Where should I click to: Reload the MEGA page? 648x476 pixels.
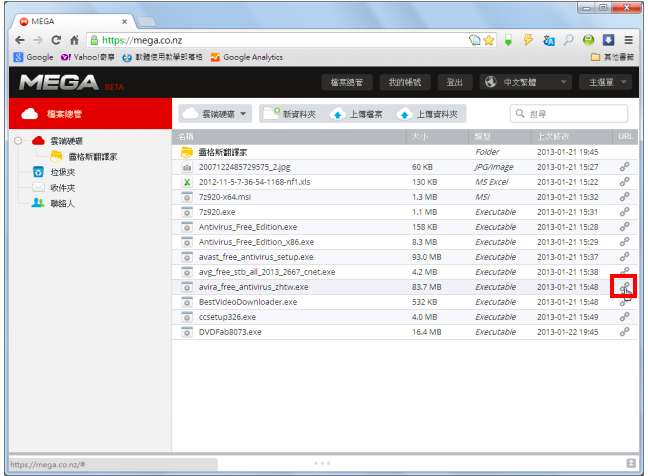tap(56, 40)
